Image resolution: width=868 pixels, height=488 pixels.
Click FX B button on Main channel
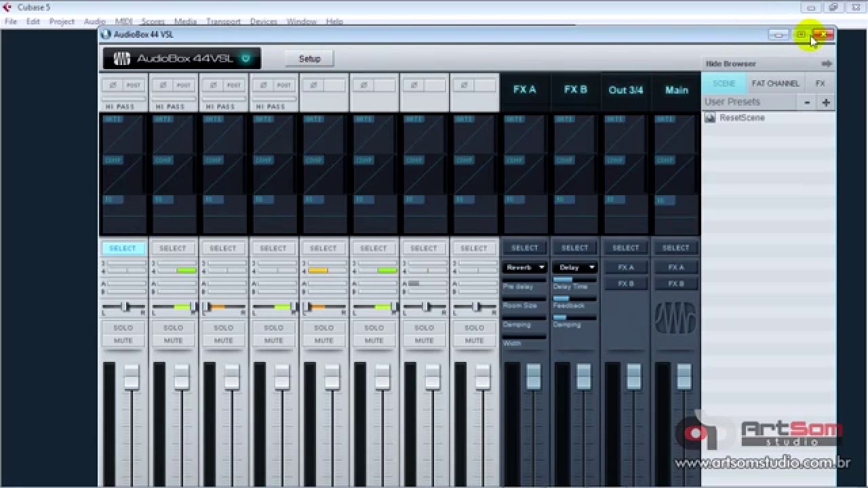[x=675, y=284]
